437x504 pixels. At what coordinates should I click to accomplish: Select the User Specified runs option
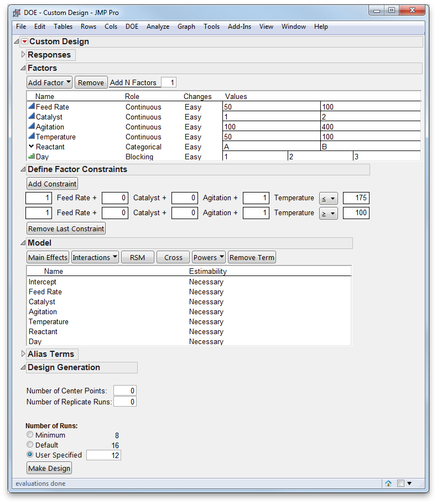coord(30,455)
